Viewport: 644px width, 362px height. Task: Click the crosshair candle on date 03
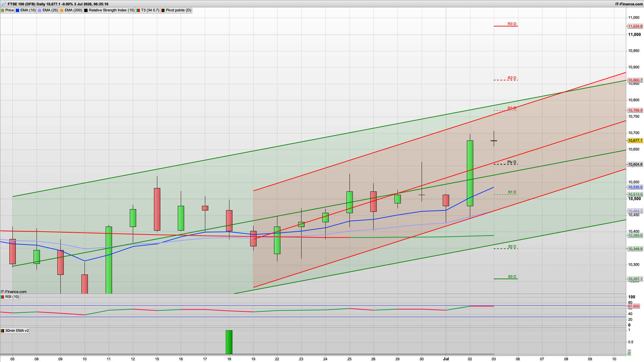pos(494,141)
